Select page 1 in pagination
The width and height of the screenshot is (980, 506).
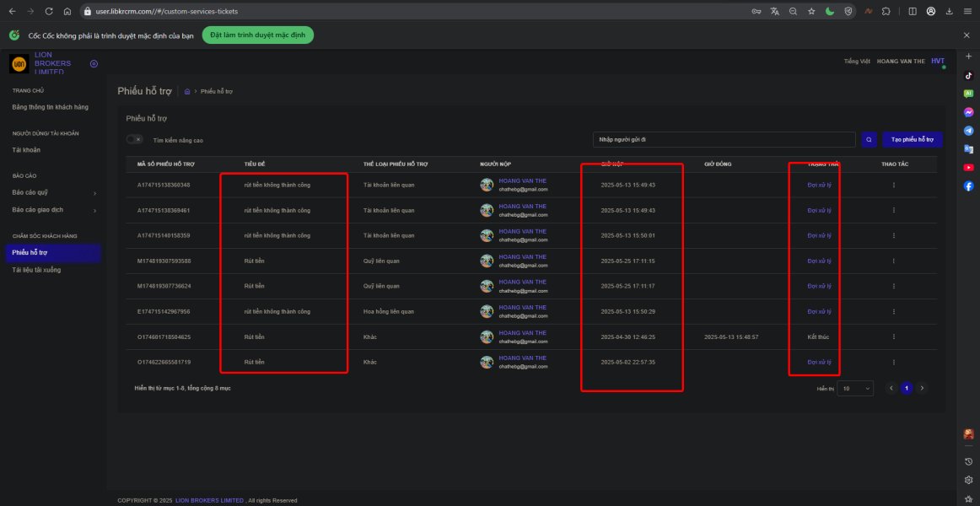(x=907, y=389)
